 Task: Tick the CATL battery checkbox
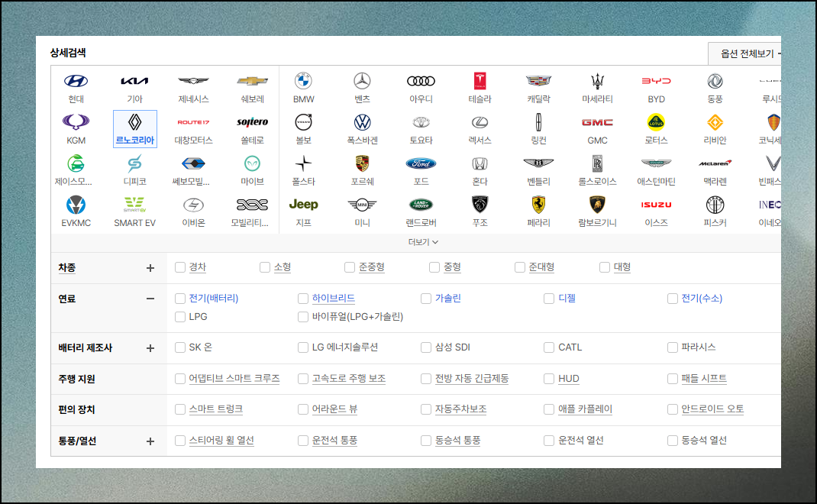click(549, 347)
